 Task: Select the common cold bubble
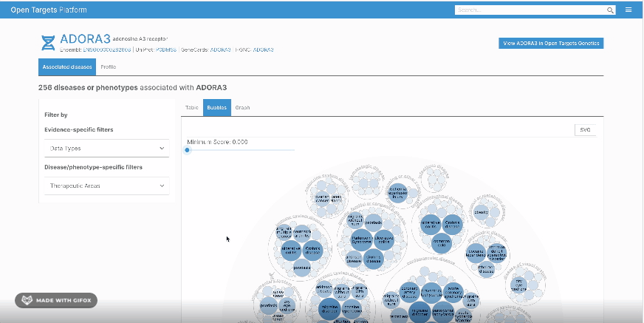point(442,243)
